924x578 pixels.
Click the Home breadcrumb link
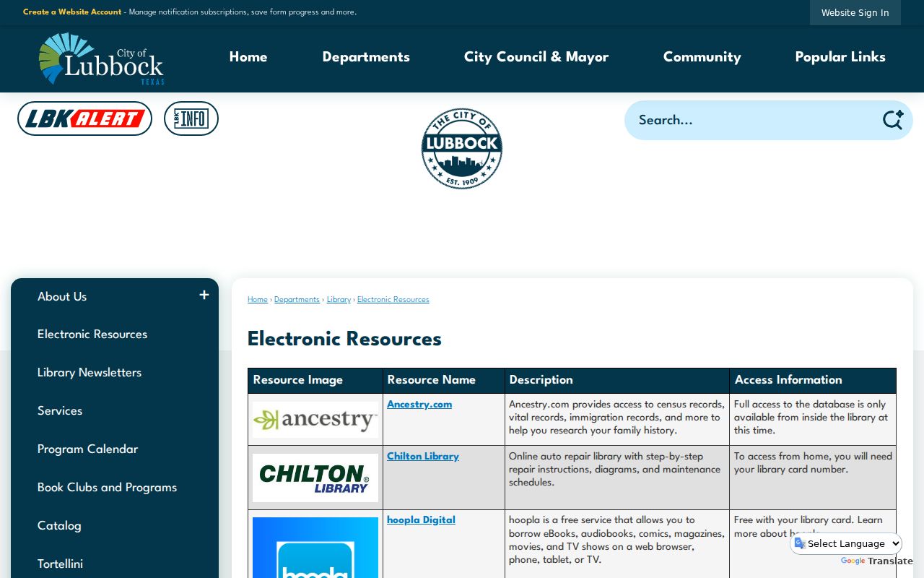pyautogui.click(x=258, y=300)
